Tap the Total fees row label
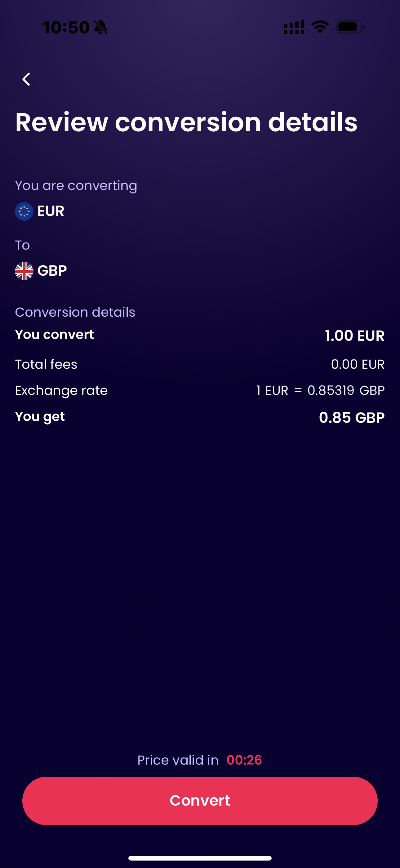400x868 pixels. pyautogui.click(x=46, y=364)
